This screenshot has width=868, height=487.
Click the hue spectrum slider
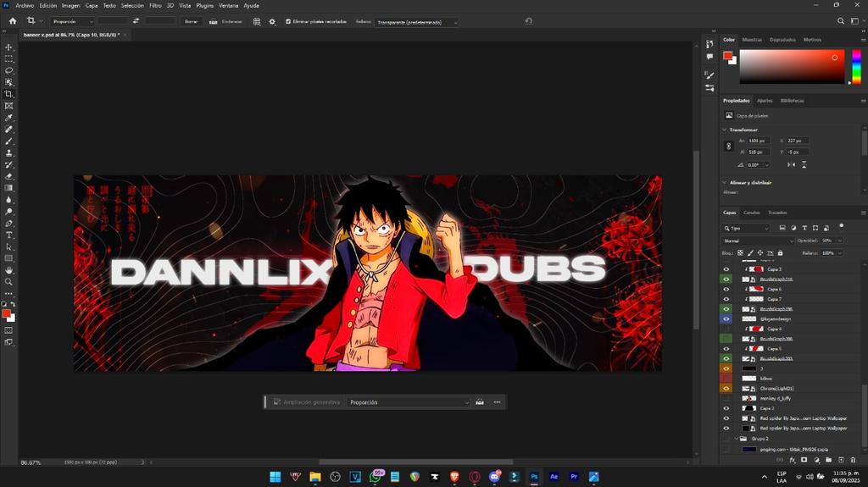click(856, 66)
